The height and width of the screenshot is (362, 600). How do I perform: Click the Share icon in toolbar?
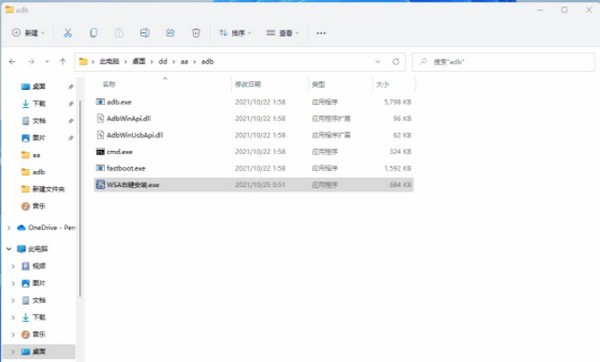pyautogui.click(x=170, y=33)
